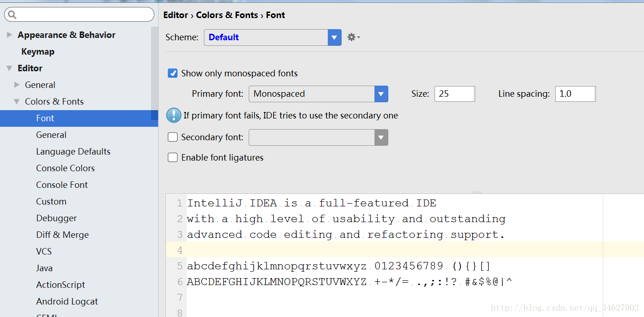Click preview line with uppercase alphabet
Image resolution: width=644 pixels, height=317 pixels.
[350, 281]
